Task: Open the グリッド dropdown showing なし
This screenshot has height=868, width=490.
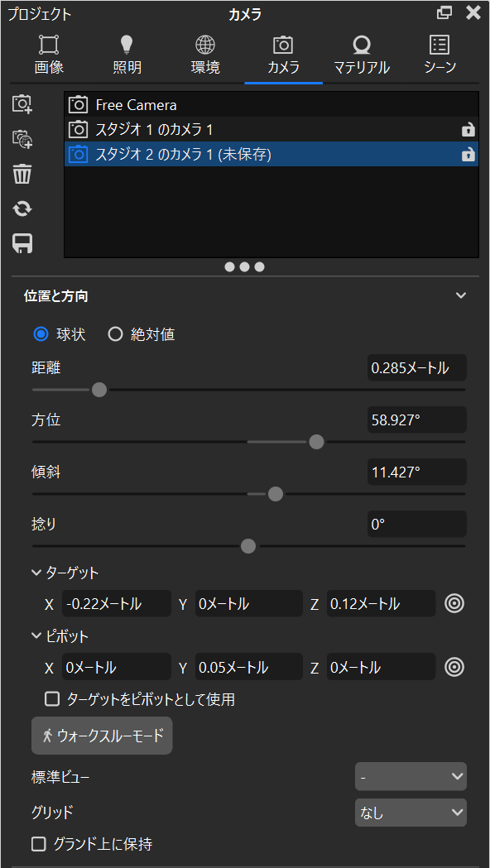Action: tap(411, 812)
